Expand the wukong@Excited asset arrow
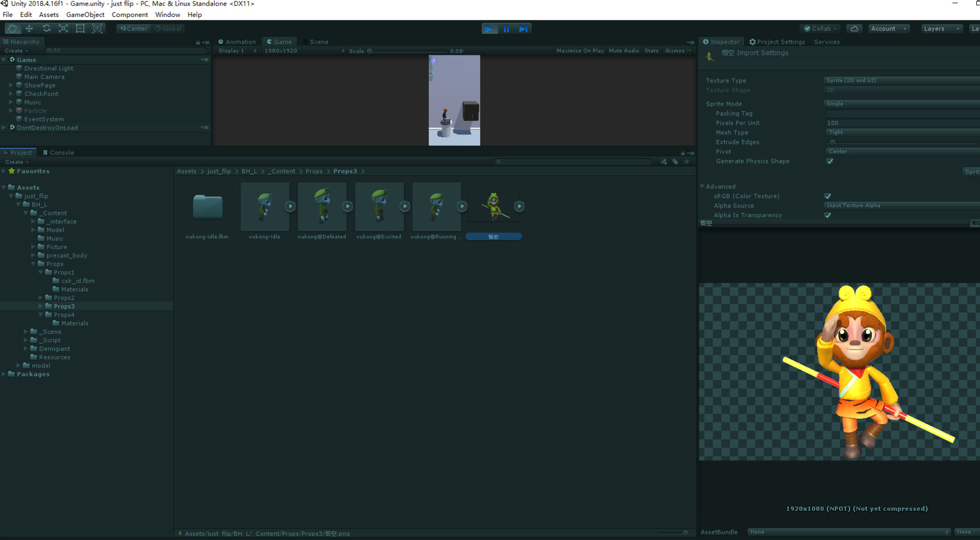The width and height of the screenshot is (980, 540). coord(405,206)
